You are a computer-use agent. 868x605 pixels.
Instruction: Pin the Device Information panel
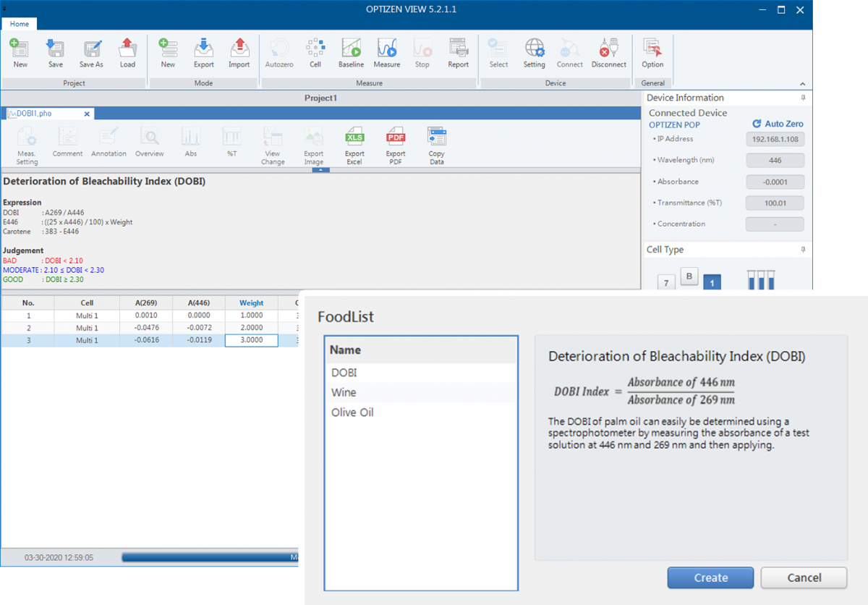[x=803, y=98]
